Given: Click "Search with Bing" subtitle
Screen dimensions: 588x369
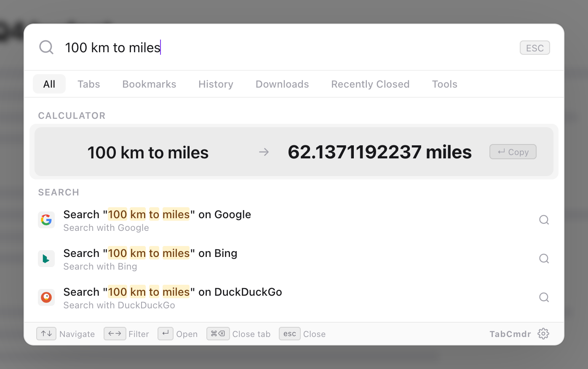Looking at the screenshot, I should 100,267.
